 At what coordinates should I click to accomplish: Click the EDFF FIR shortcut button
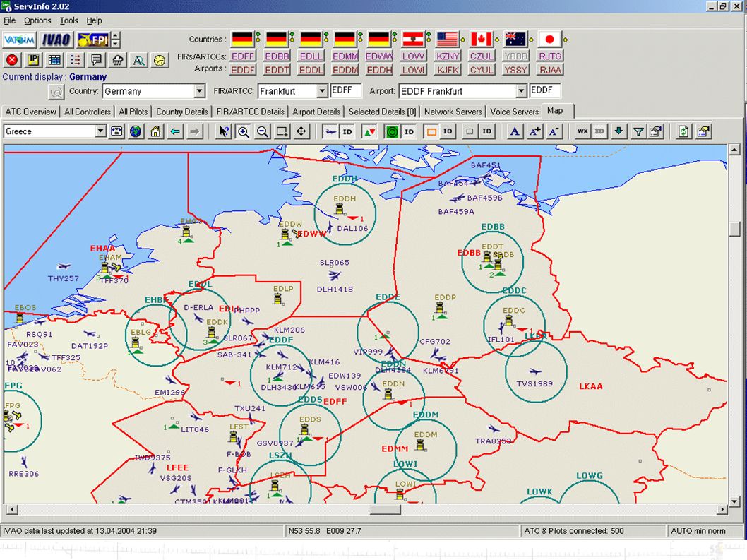pos(243,56)
